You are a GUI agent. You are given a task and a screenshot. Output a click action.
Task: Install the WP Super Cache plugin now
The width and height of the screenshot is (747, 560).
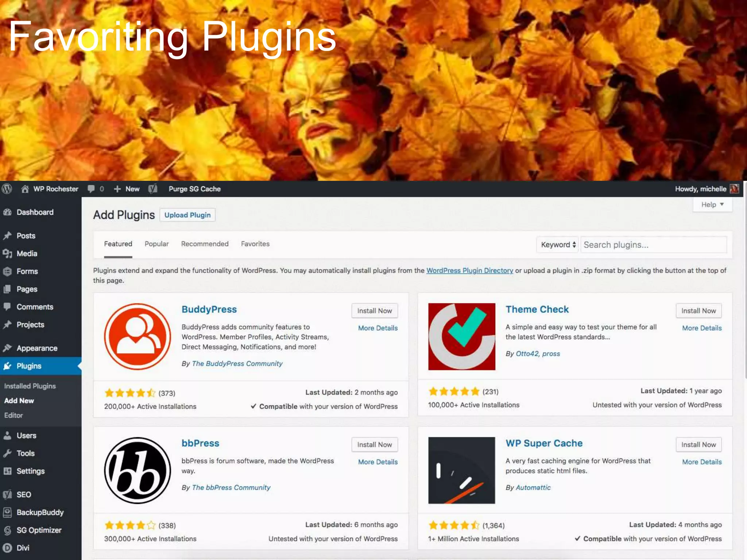pyautogui.click(x=699, y=444)
